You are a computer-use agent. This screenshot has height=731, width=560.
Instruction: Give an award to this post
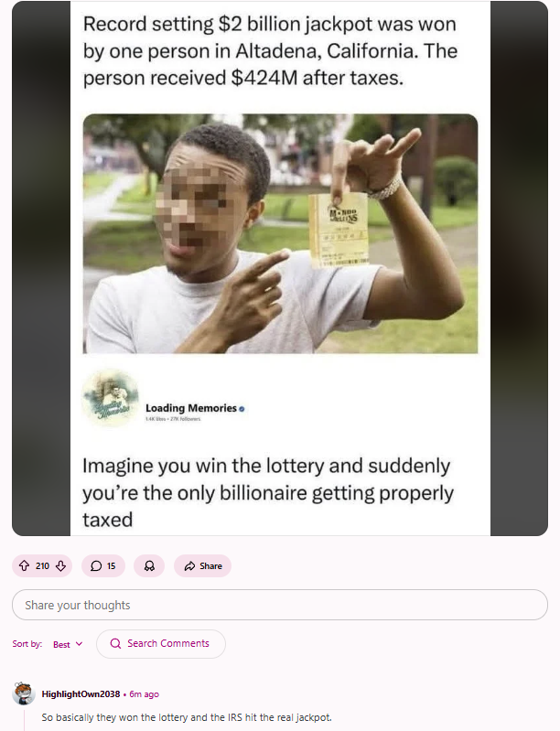click(x=149, y=566)
